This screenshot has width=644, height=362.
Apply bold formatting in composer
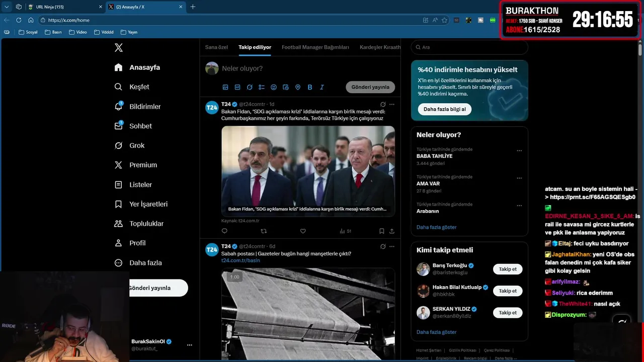click(310, 87)
